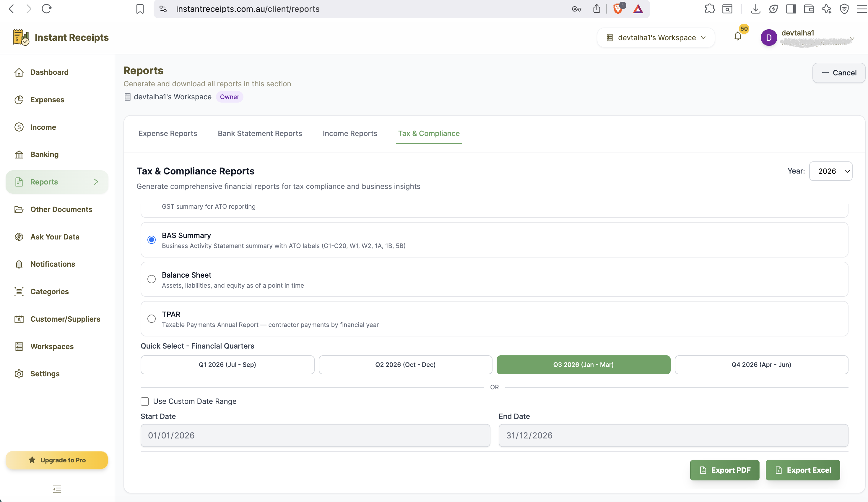Viewport: 868px width, 502px height.
Task: Expand the user account menu chevron
Action: click(852, 38)
